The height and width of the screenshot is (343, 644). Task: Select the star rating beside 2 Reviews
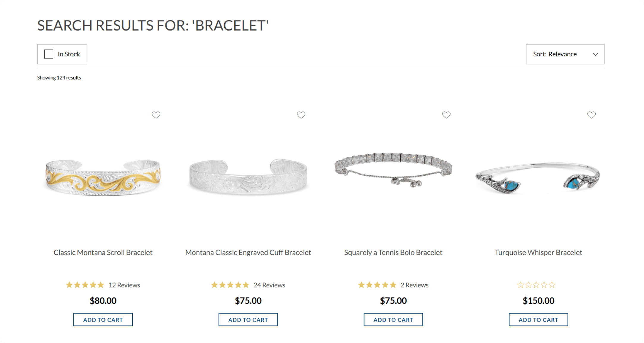(377, 285)
